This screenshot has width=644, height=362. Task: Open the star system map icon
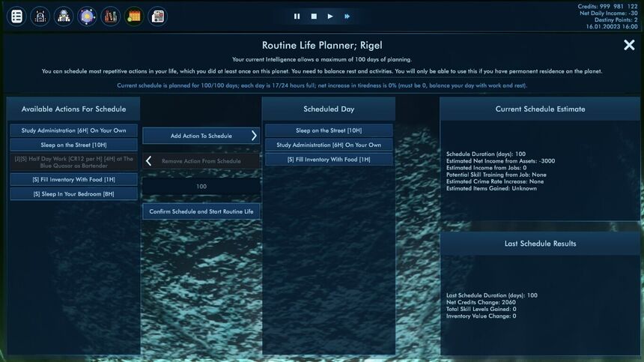(x=87, y=16)
